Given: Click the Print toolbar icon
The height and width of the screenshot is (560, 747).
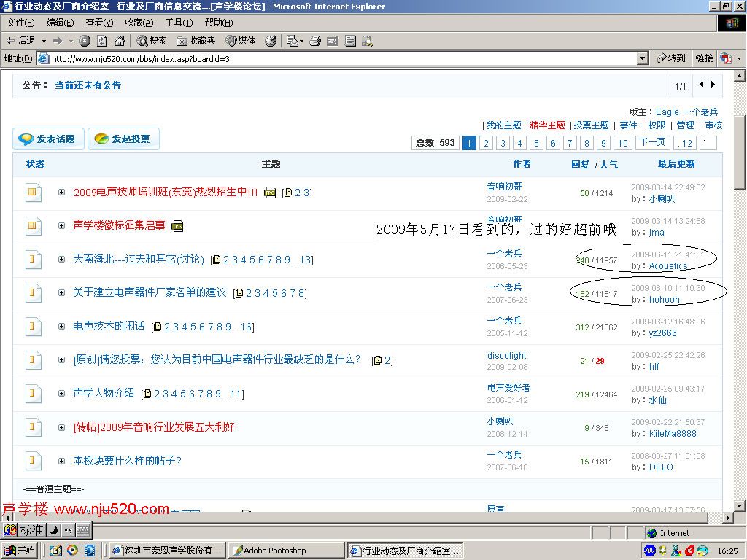Looking at the screenshot, I should point(315,41).
